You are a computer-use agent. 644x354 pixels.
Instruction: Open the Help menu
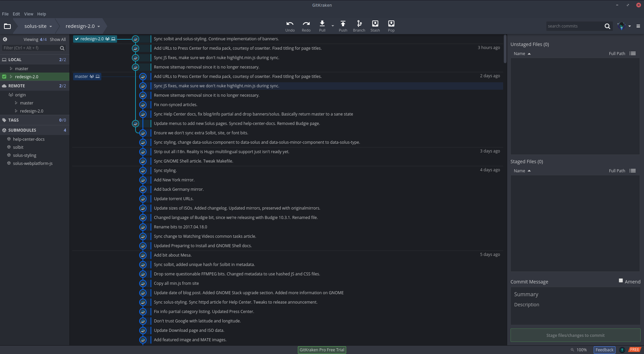click(42, 14)
